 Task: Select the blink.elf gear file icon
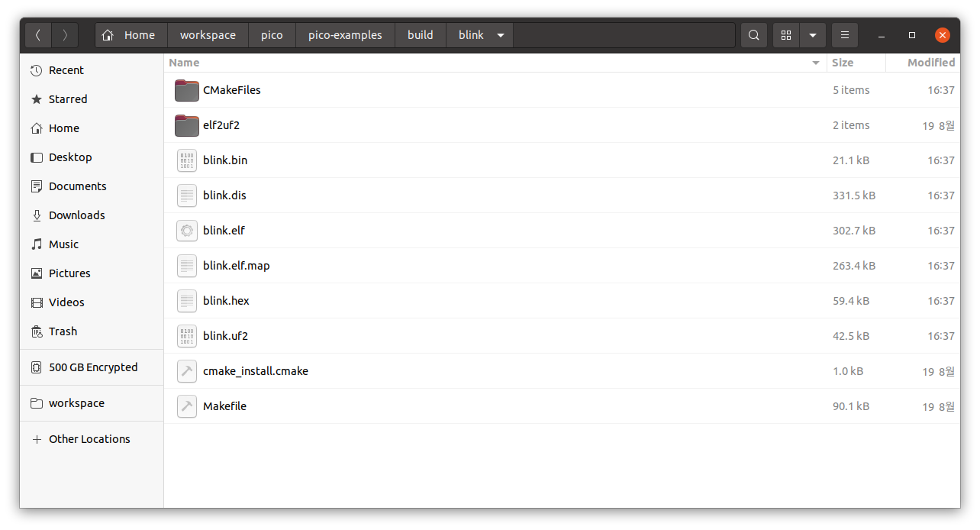click(x=187, y=231)
